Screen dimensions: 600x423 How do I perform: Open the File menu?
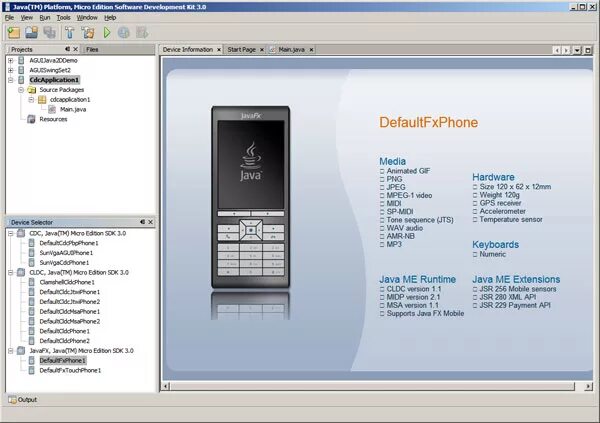[x=9, y=18]
